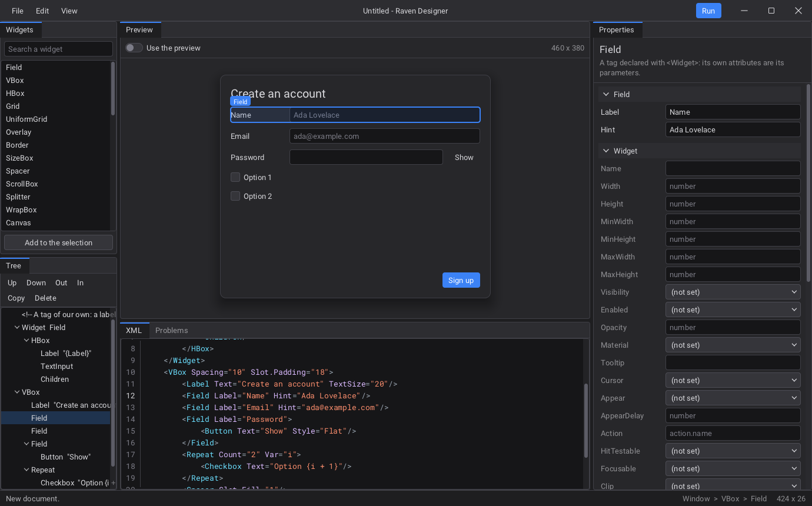Select the XML tab
Viewport: 812px width, 506px height.
coord(134,330)
